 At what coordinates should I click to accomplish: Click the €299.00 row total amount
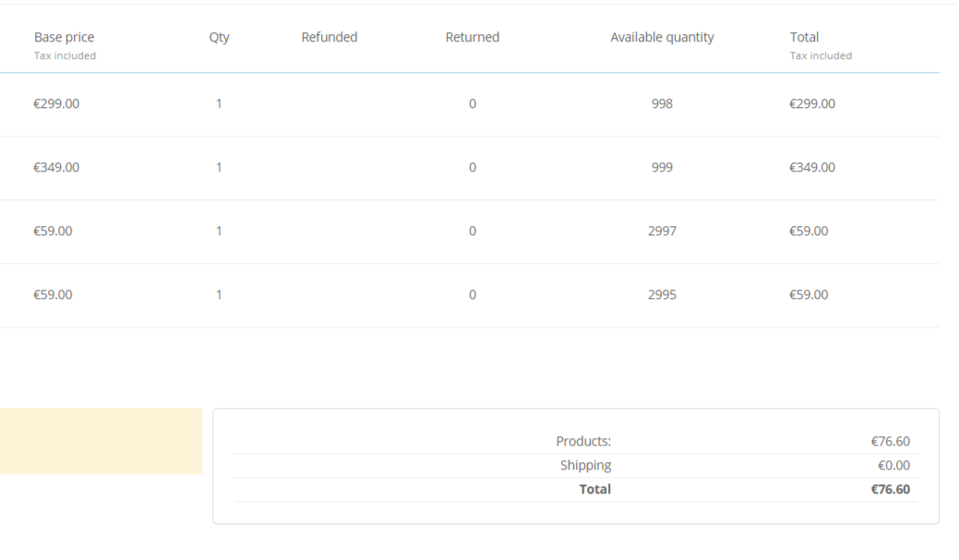click(812, 104)
